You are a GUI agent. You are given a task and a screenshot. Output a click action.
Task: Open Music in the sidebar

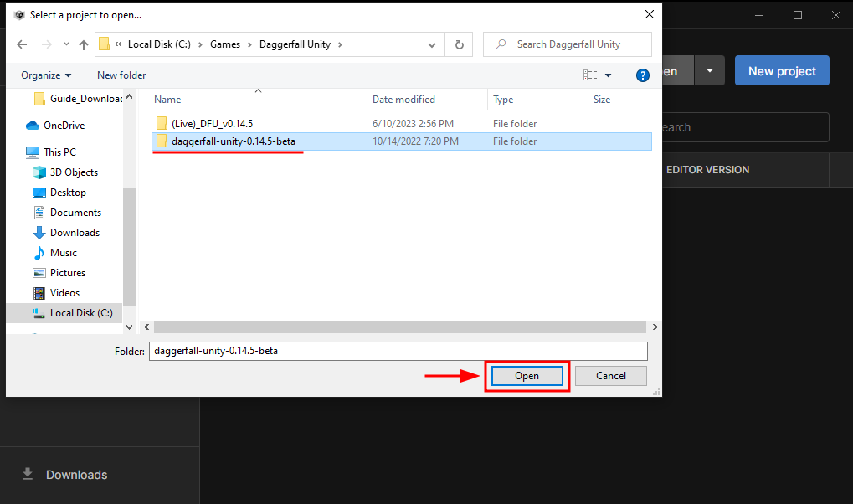64,253
